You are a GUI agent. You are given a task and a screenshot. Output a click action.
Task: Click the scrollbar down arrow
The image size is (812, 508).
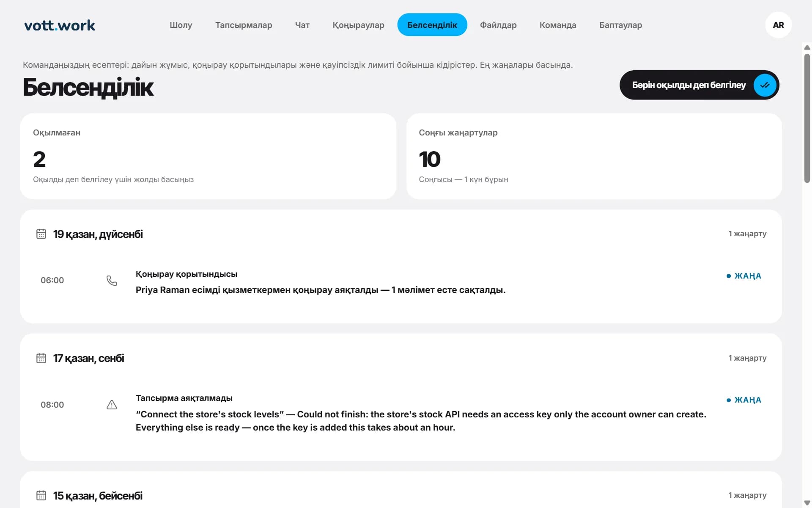pos(807,503)
